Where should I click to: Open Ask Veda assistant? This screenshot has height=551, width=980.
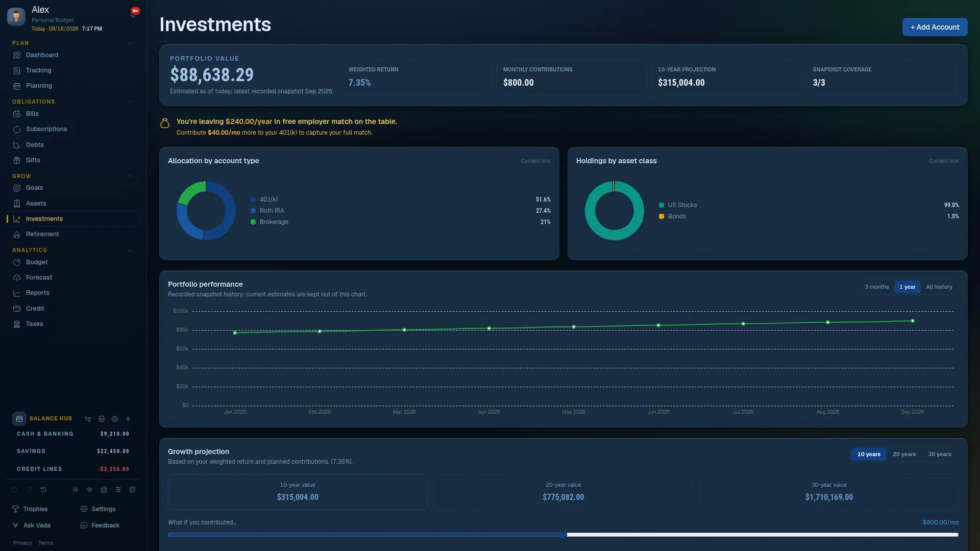(31, 525)
